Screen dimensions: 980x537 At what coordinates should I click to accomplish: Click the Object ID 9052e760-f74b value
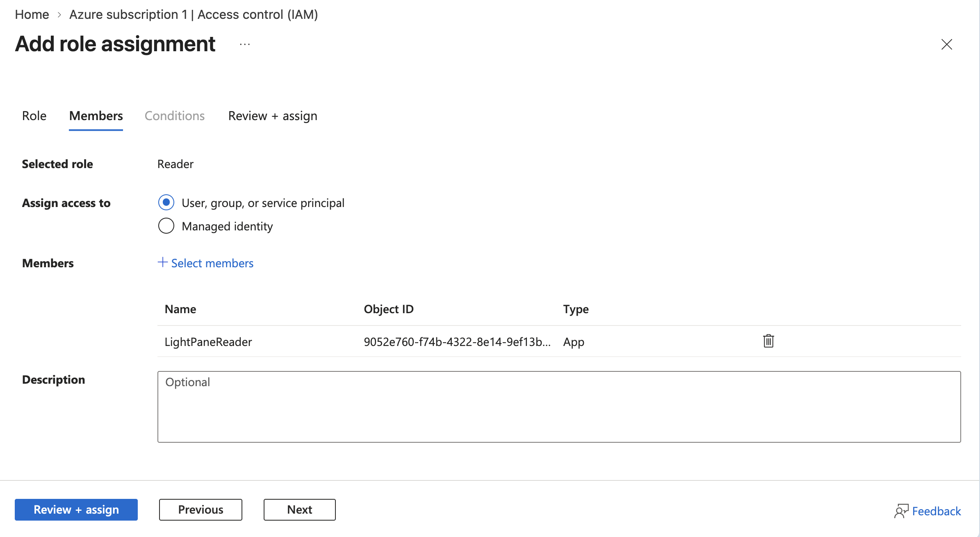click(x=457, y=342)
